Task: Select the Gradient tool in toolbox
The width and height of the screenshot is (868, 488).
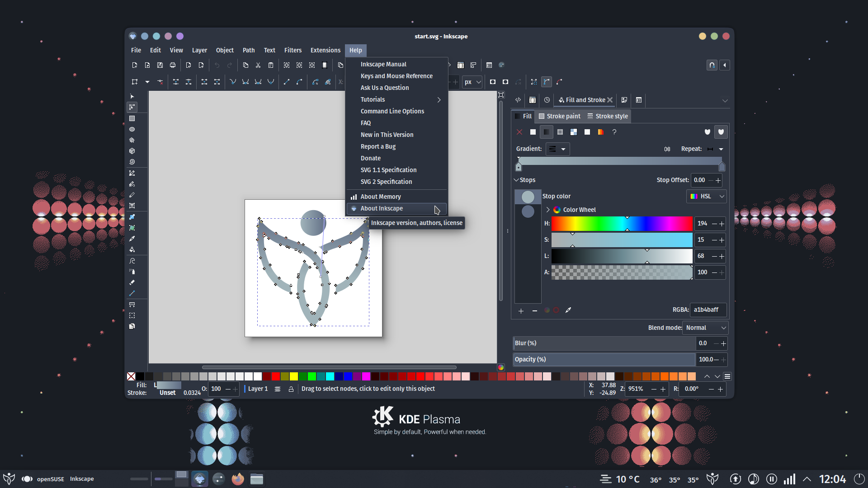Action: [132, 217]
